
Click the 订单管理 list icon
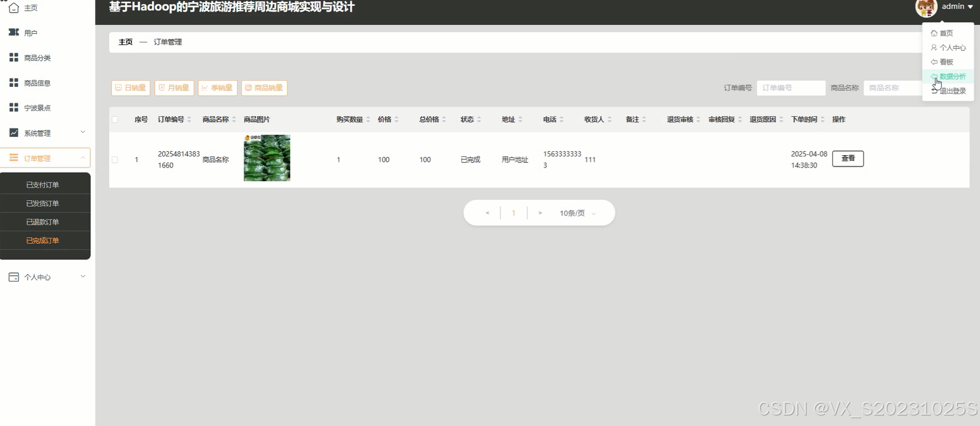[x=14, y=158]
